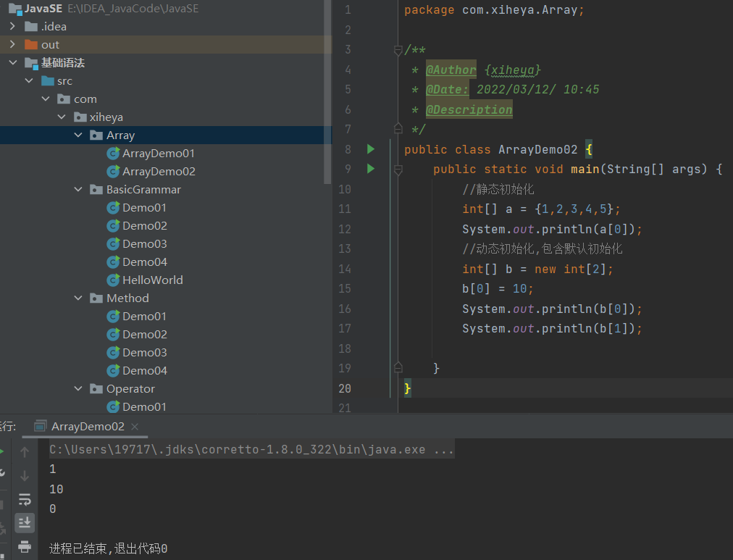Click the com package icon
Screen dimensions: 733x560
[64, 99]
